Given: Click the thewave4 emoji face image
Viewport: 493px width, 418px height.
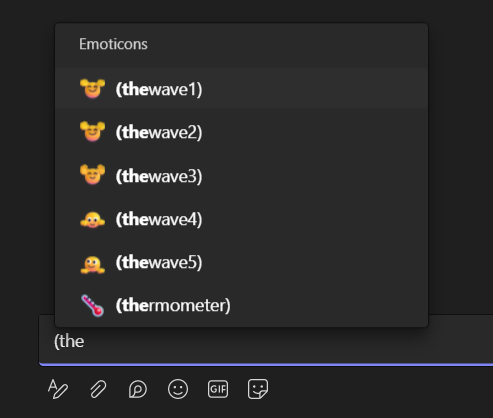Looking at the screenshot, I should click(x=92, y=220).
